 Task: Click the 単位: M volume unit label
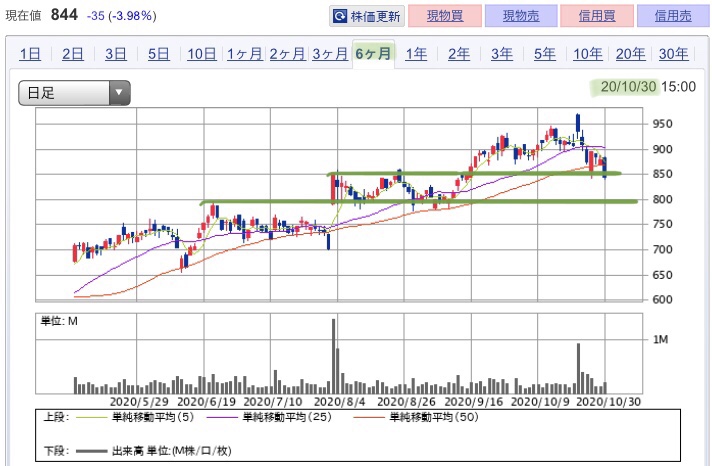[59, 322]
